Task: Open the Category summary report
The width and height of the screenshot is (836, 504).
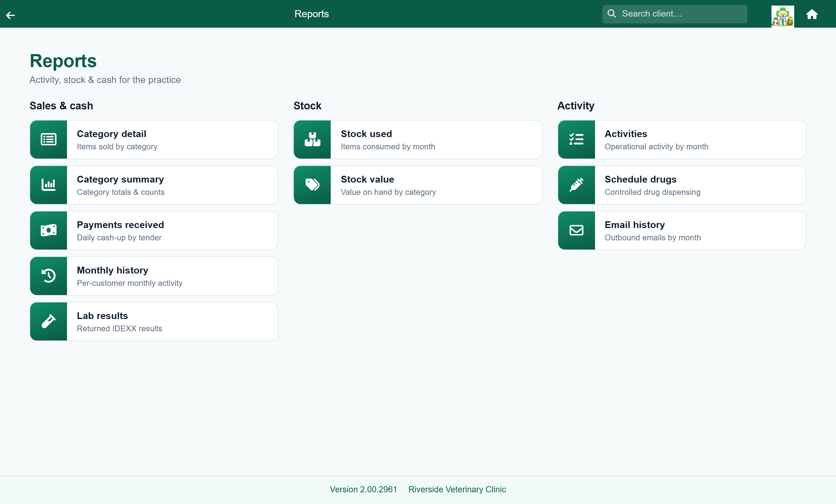Action: (x=154, y=185)
